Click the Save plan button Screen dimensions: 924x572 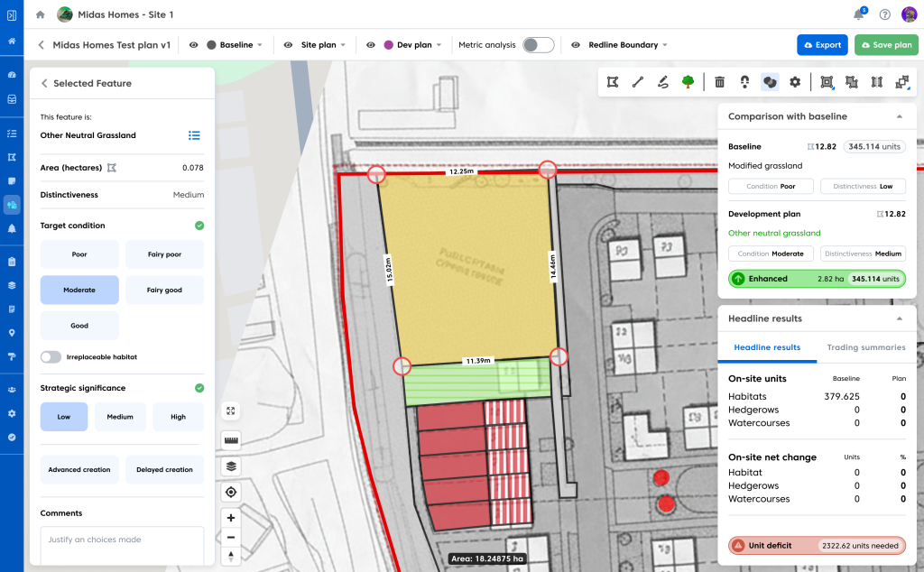click(886, 45)
